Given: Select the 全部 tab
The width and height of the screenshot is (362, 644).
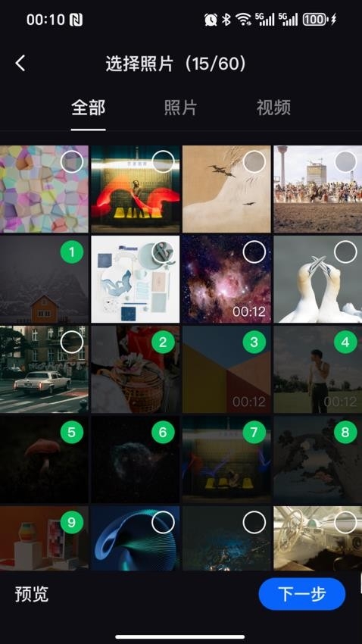Looking at the screenshot, I should click(89, 108).
